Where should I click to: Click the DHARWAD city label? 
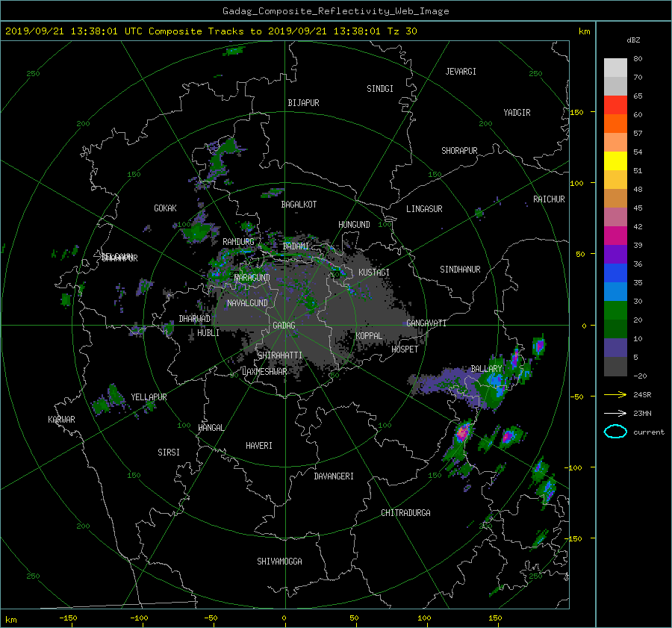point(195,319)
